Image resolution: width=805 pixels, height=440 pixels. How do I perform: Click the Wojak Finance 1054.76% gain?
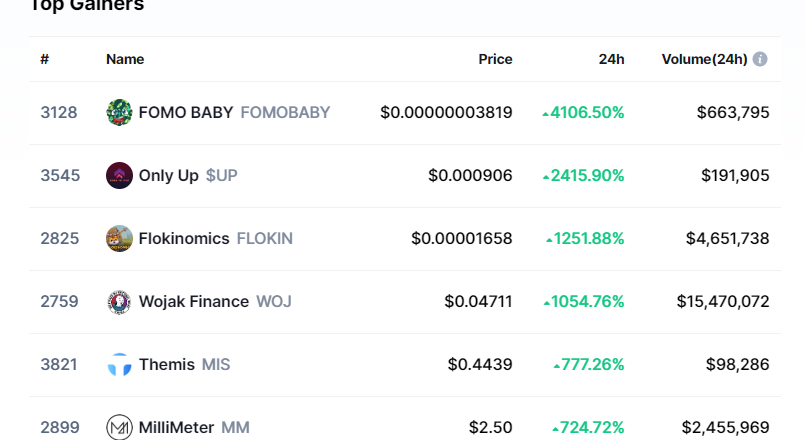click(x=584, y=302)
